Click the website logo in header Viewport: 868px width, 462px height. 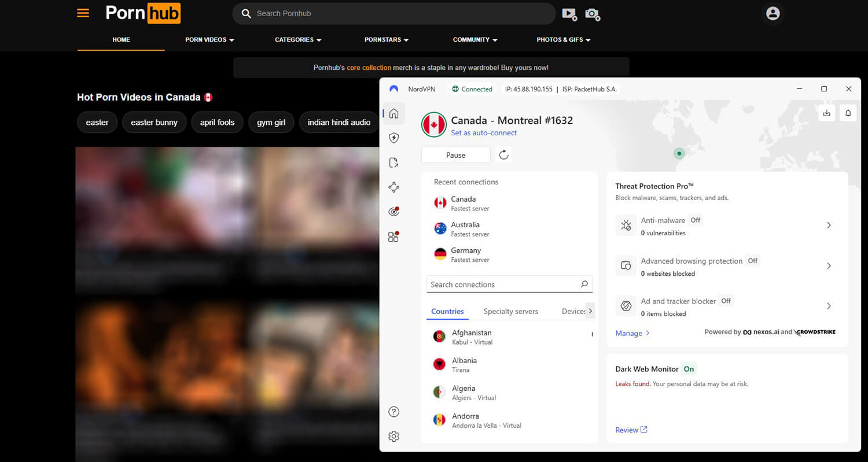(x=143, y=13)
